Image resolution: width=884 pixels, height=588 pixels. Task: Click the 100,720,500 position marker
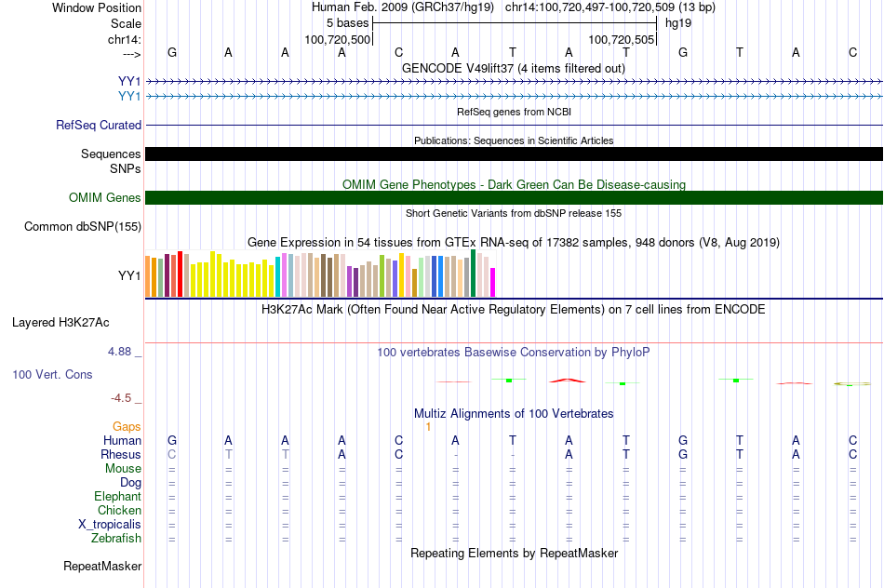coord(338,39)
